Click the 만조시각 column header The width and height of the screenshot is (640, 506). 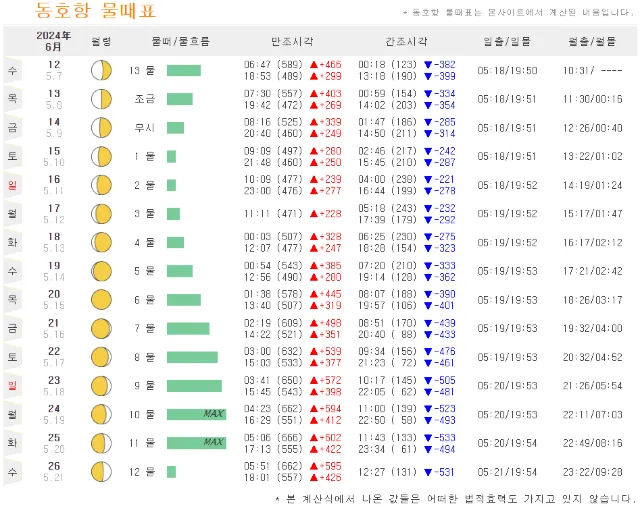[x=291, y=41]
